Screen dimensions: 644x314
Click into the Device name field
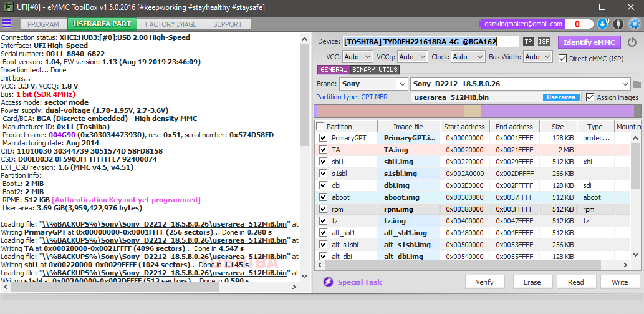(431, 41)
